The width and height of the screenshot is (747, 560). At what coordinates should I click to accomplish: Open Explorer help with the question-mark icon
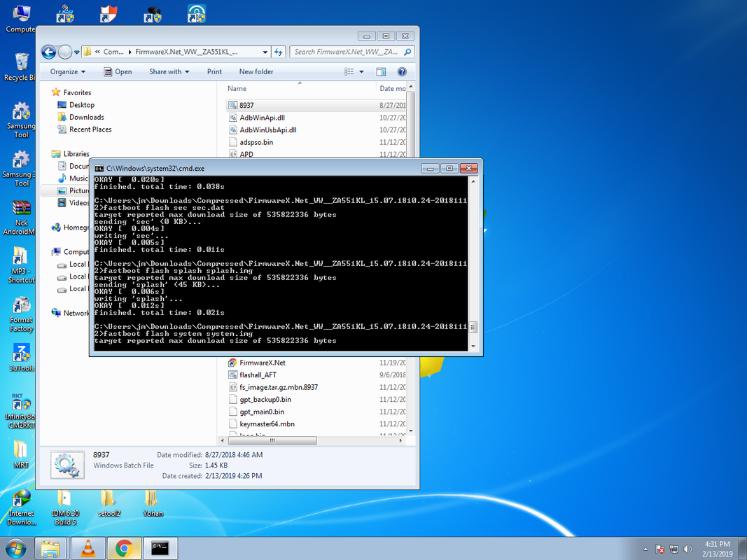coord(402,71)
